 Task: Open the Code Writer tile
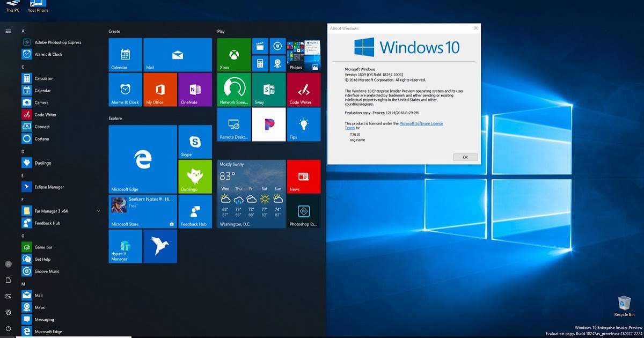[x=304, y=89]
